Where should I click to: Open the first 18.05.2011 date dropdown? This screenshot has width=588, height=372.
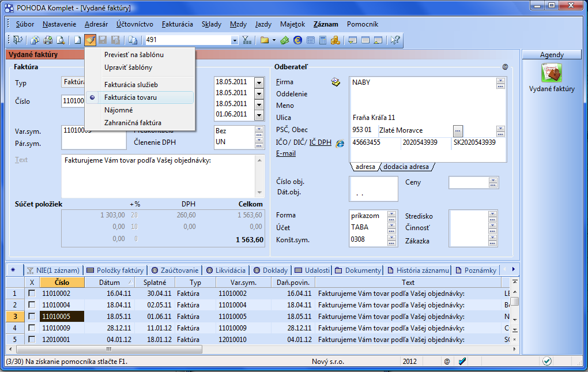point(259,82)
